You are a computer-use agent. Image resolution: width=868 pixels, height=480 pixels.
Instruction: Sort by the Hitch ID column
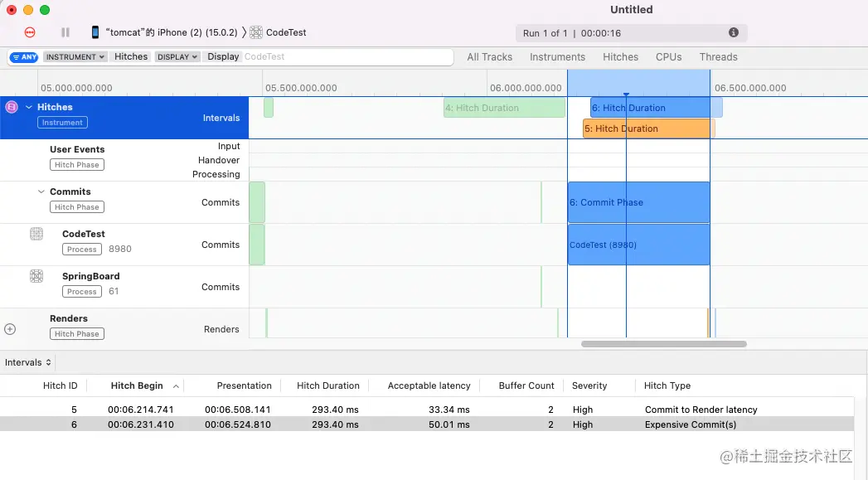coord(61,385)
